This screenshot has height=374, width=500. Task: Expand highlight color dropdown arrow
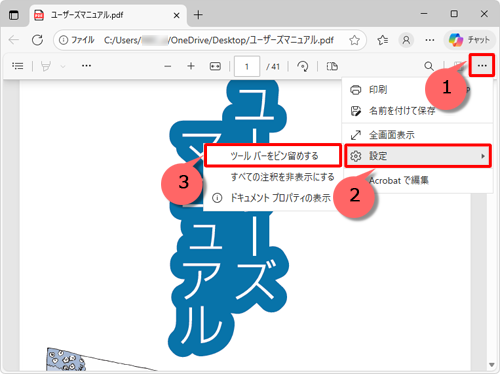click(x=63, y=66)
